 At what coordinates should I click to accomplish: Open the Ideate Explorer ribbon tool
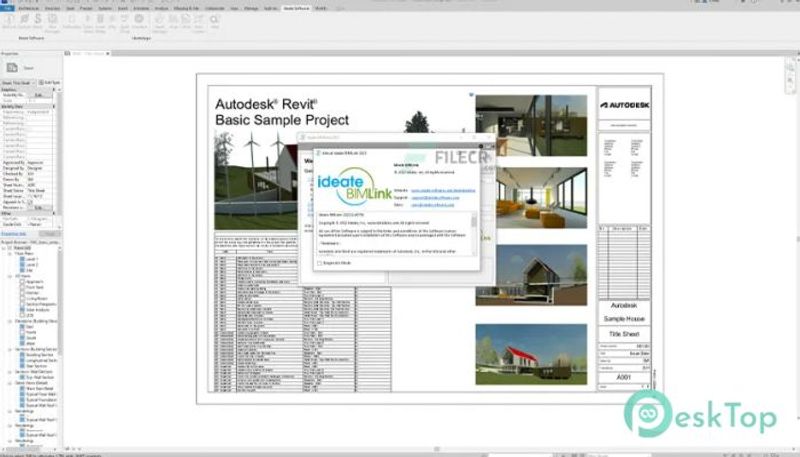tap(24, 22)
